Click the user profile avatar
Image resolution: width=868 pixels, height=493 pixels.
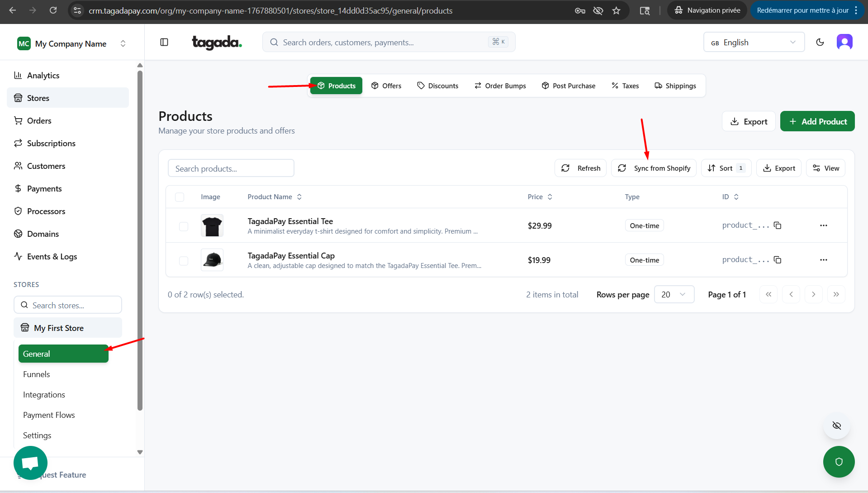coord(844,42)
